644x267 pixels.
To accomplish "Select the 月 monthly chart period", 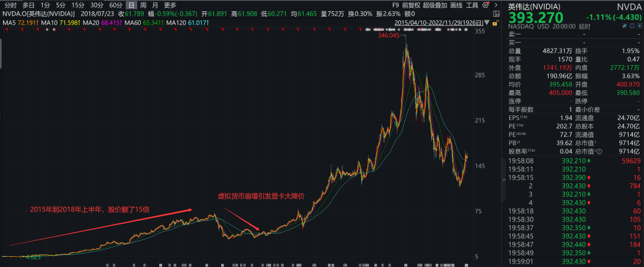I will pos(156,5).
